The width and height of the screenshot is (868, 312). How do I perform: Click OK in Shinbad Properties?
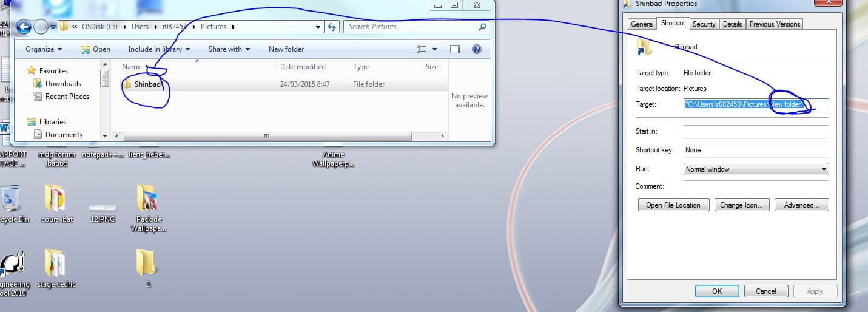pyautogui.click(x=717, y=291)
